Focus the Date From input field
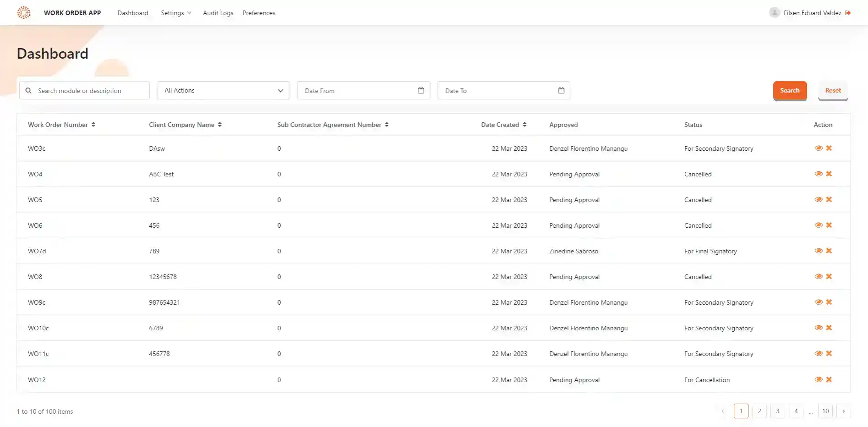Viewport: 868px width, 427px height. [364, 90]
